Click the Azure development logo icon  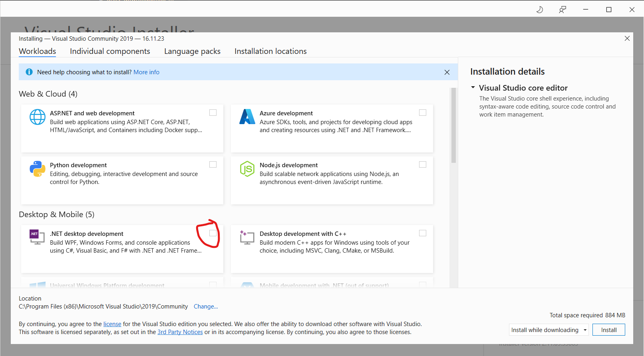[x=247, y=117]
